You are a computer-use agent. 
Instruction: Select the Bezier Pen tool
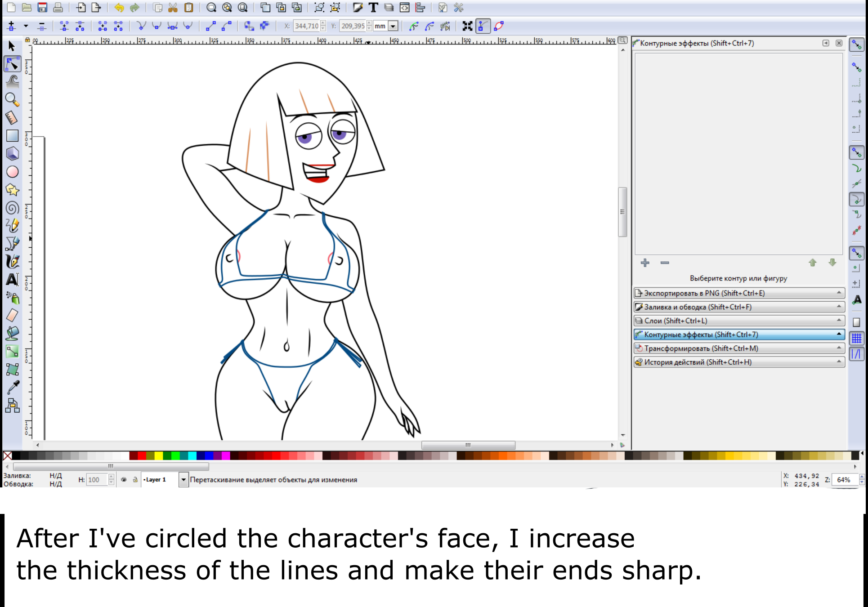click(x=12, y=243)
